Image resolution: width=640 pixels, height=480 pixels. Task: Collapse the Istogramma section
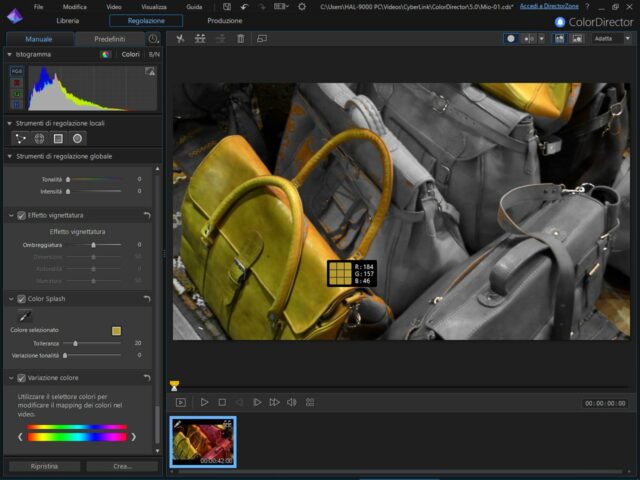point(9,54)
